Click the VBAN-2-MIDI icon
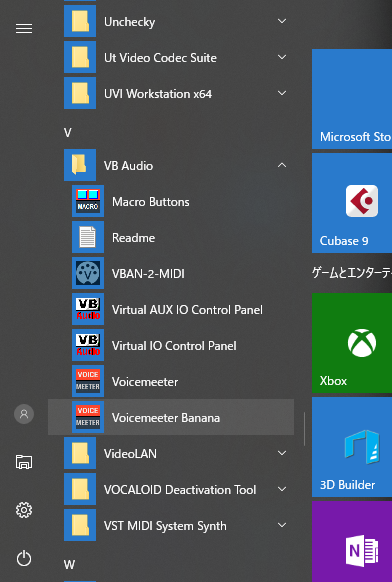392x582 pixels. pyautogui.click(x=88, y=273)
